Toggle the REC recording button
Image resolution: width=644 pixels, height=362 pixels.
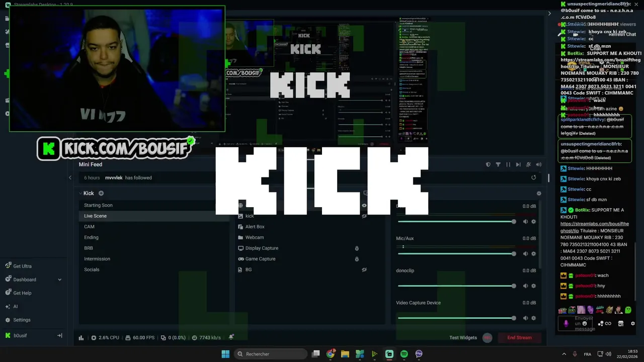pyautogui.click(x=487, y=337)
